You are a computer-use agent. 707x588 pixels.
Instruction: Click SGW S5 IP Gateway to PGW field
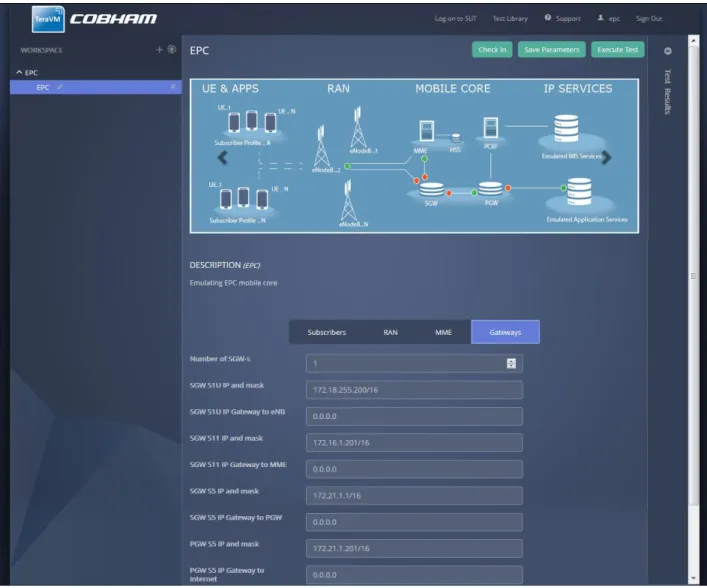(414, 522)
